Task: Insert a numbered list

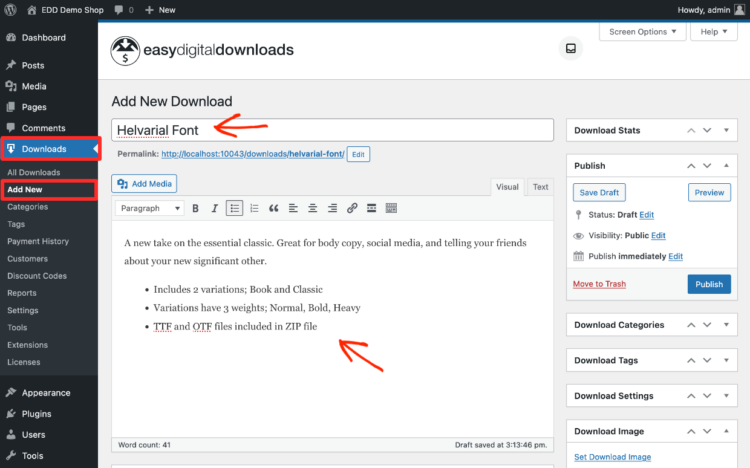Action: point(253,208)
